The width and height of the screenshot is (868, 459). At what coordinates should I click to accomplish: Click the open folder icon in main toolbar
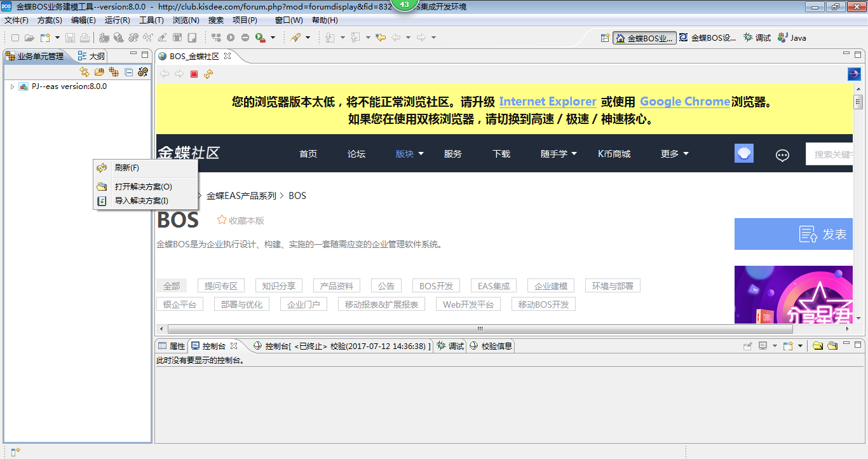(x=29, y=38)
